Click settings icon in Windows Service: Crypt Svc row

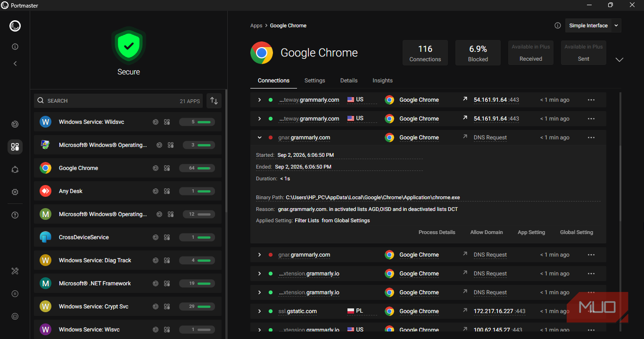click(167, 307)
